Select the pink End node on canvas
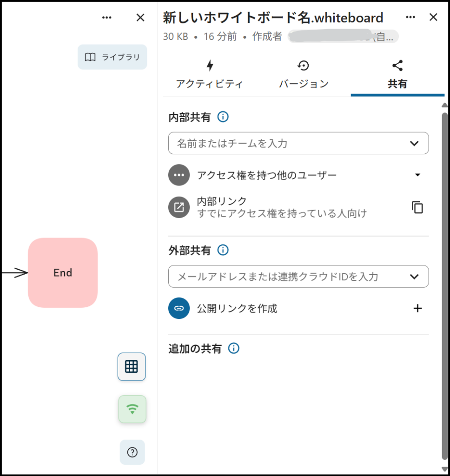The height and width of the screenshot is (476, 450). pos(63,273)
